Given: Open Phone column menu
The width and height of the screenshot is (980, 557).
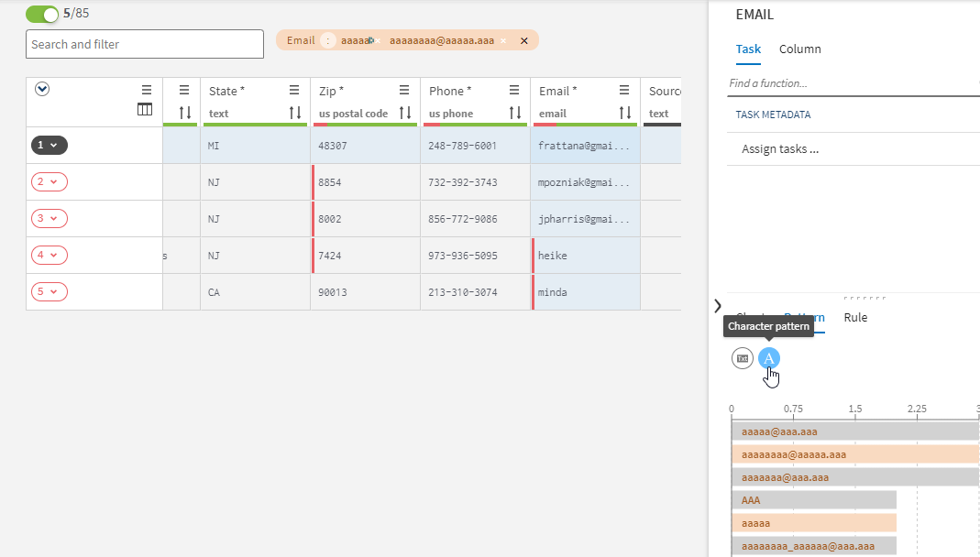Looking at the screenshot, I should [x=514, y=91].
